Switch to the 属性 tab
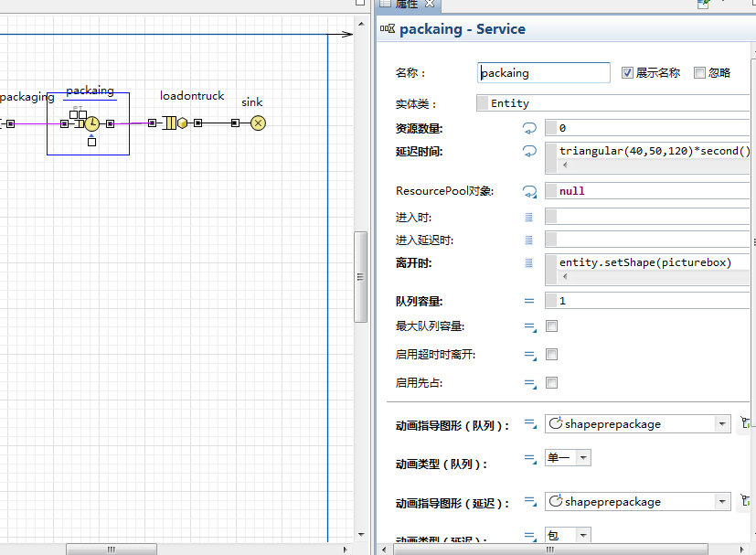Image resolution: width=756 pixels, height=555 pixels. (406, 4)
